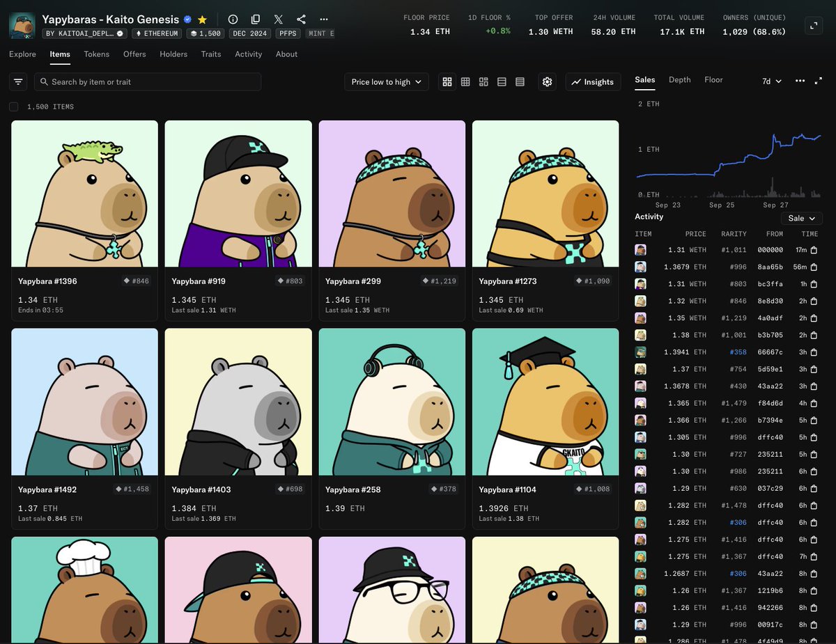The height and width of the screenshot is (644, 836).
Task: Click the cart icon on the 1.38 ETH row
Action: tap(814, 335)
